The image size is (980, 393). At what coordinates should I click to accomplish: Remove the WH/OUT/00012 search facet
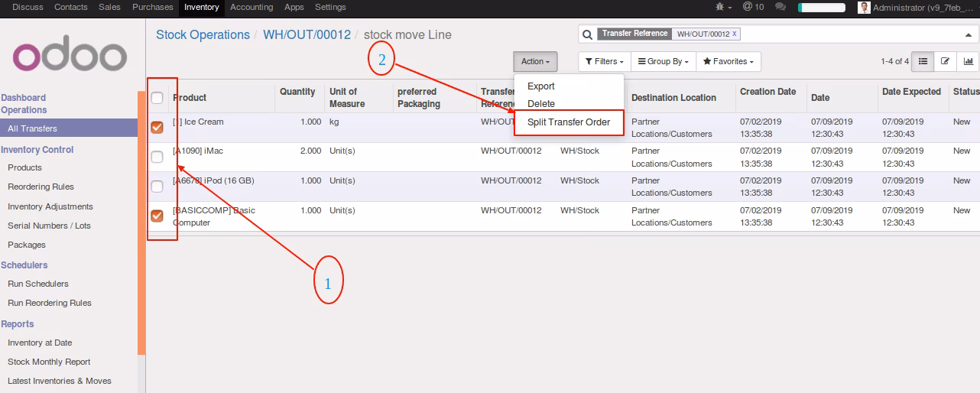click(x=735, y=34)
